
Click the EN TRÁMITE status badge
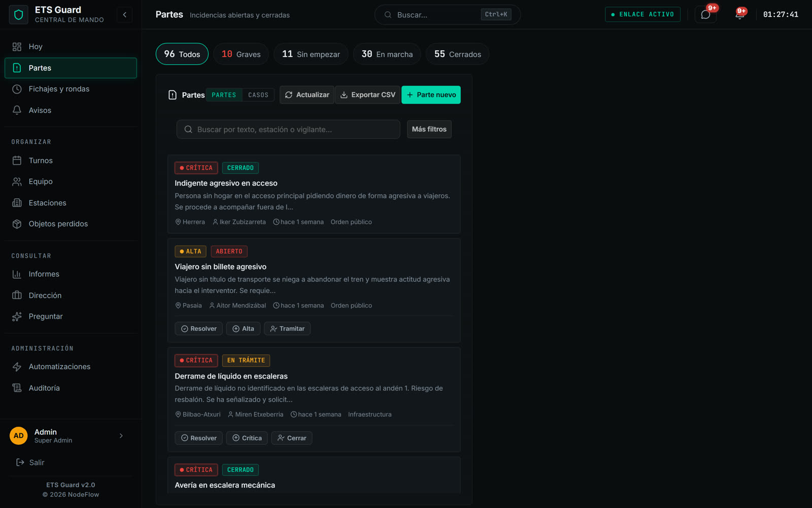[246, 360]
